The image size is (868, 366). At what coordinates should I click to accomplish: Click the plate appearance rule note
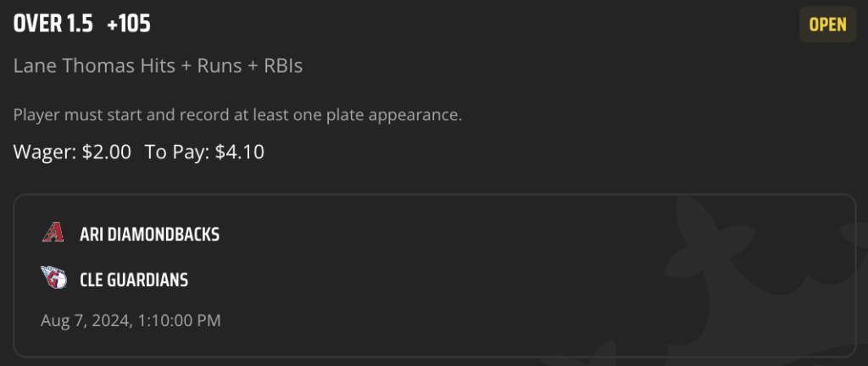(x=237, y=115)
